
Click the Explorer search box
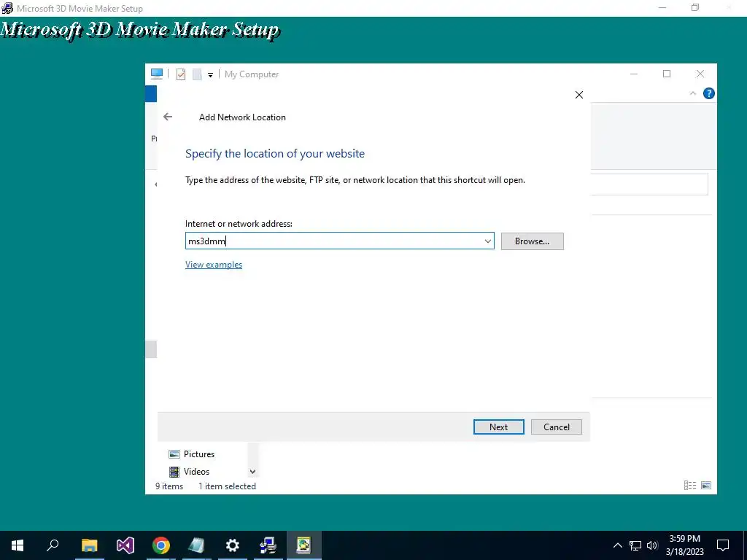649,184
